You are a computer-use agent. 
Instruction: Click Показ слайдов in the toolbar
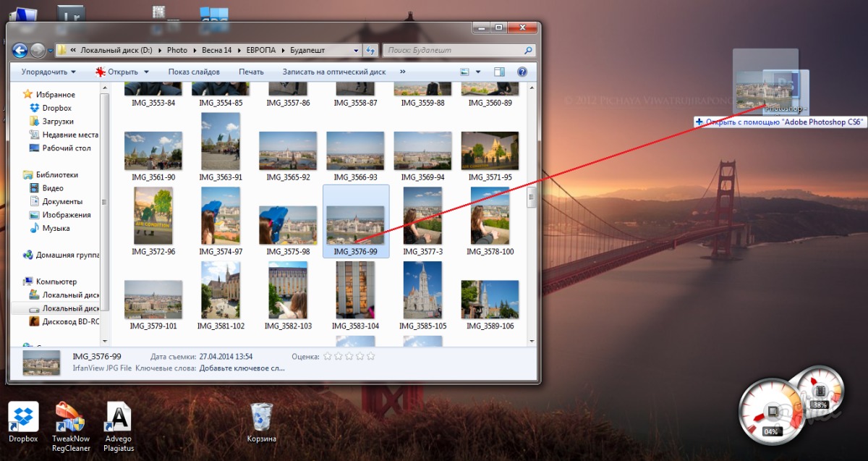coord(194,72)
